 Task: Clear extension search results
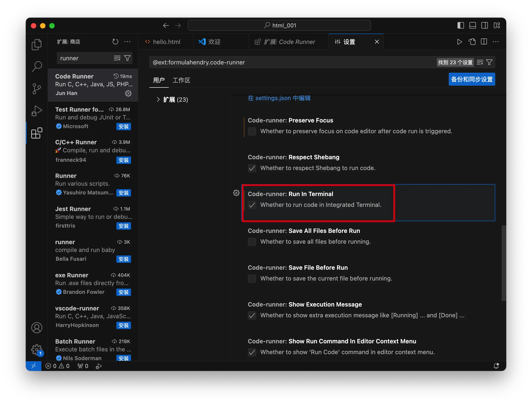click(x=117, y=58)
